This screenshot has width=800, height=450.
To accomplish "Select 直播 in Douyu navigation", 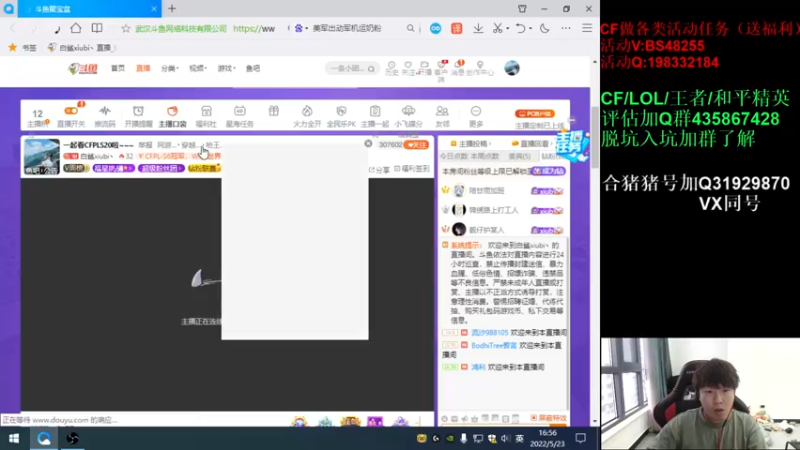I will pos(143,68).
